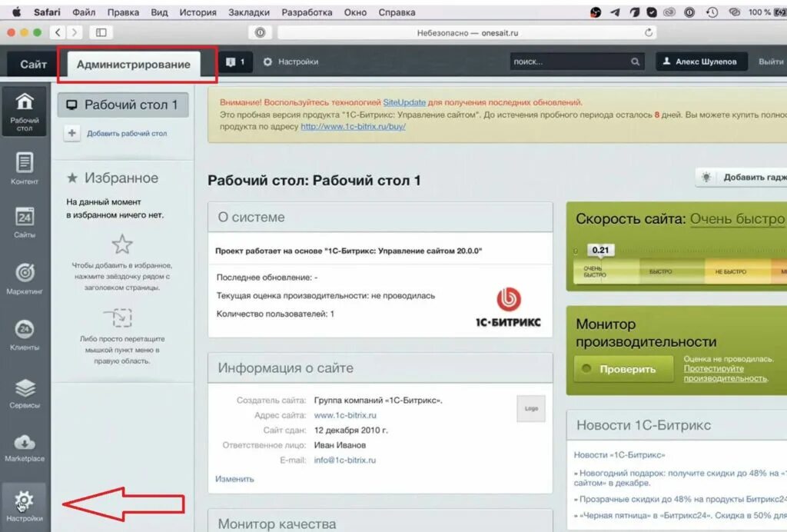Open the www.1c-bitrix.ru site address link
Image resolution: width=787 pixels, height=532 pixels.
(345, 415)
